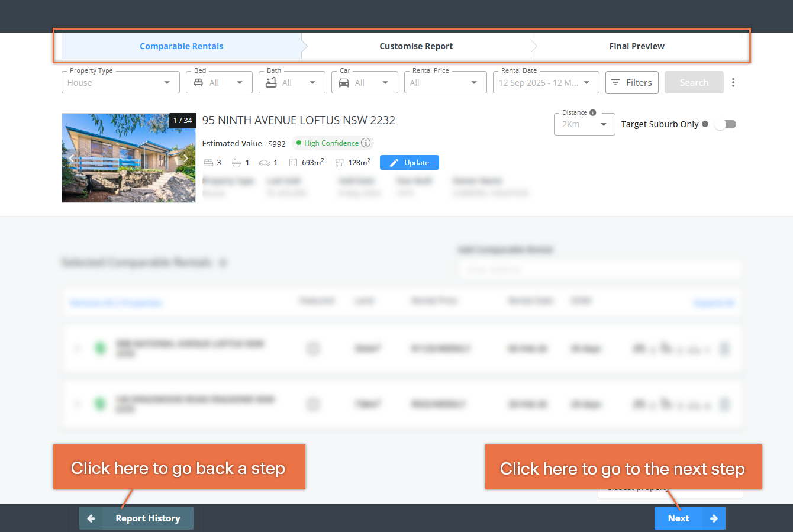Go to the Final Preview step

[637, 46]
